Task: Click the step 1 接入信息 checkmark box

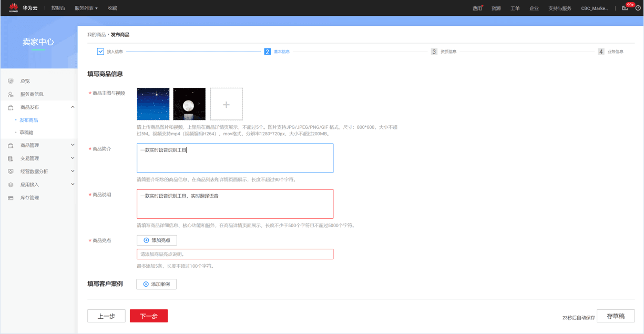Action: point(100,52)
